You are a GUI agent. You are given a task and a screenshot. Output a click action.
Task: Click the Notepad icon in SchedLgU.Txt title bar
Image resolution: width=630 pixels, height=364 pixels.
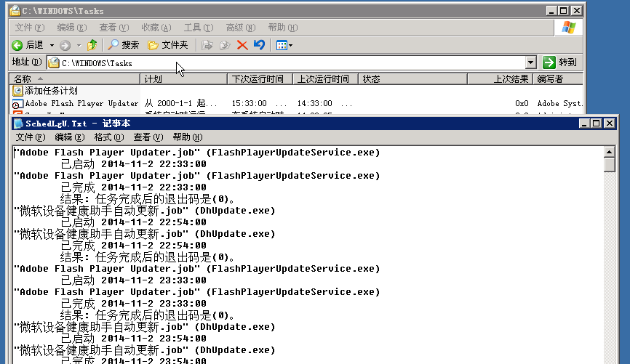[x=18, y=124]
